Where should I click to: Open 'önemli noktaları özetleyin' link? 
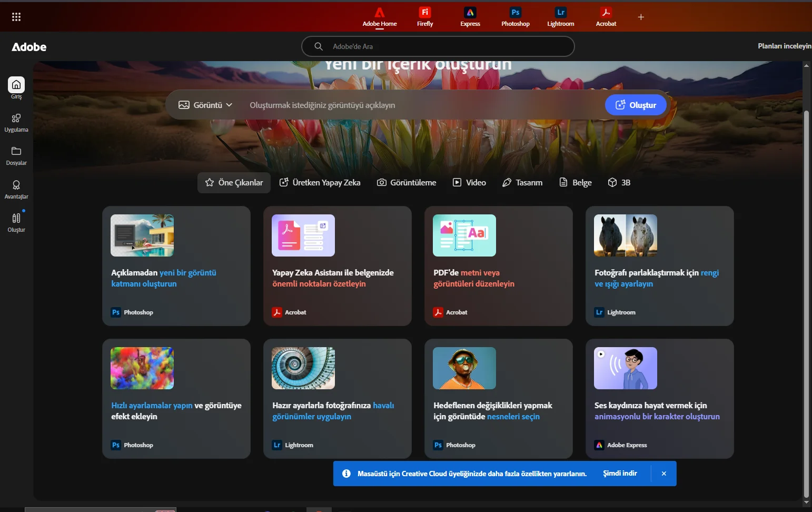319,284
